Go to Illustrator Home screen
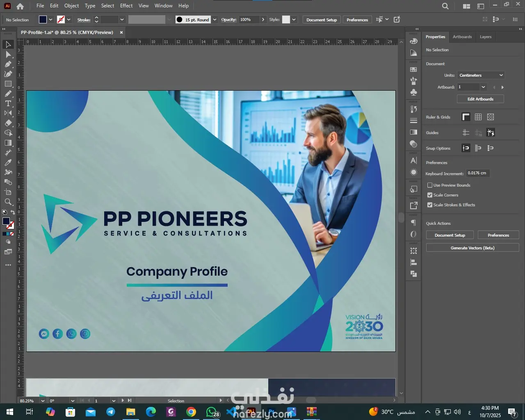The height and width of the screenshot is (420, 525). point(20,6)
